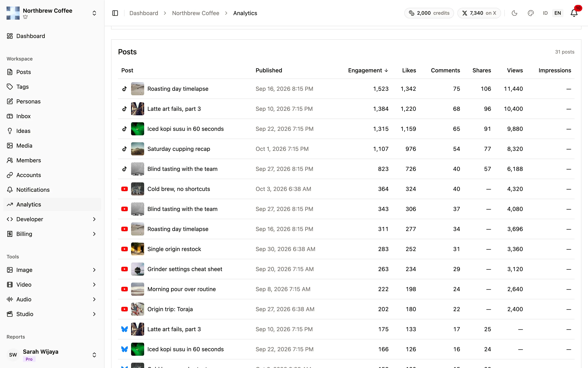Open Personas in the sidebar

pos(52,101)
